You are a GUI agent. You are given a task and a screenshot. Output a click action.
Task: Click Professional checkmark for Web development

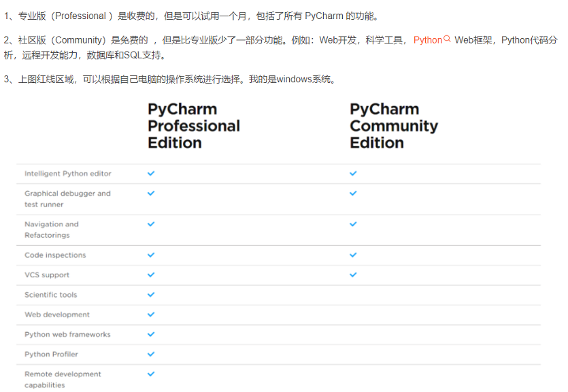(x=151, y=315)
